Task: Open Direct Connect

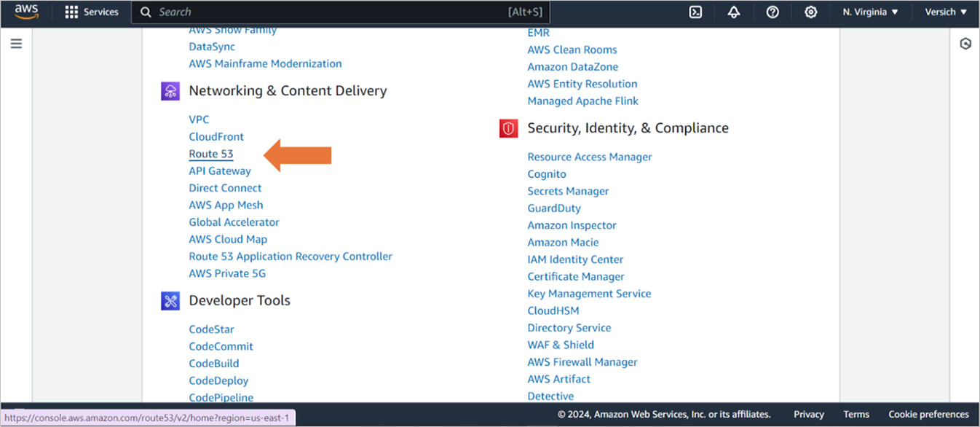Action: [x=225, y=188]
